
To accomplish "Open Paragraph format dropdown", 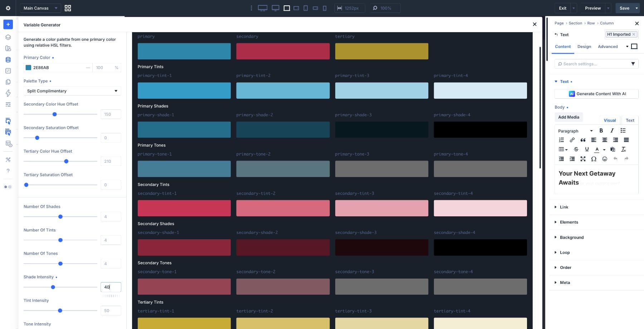I will (575, 131).
